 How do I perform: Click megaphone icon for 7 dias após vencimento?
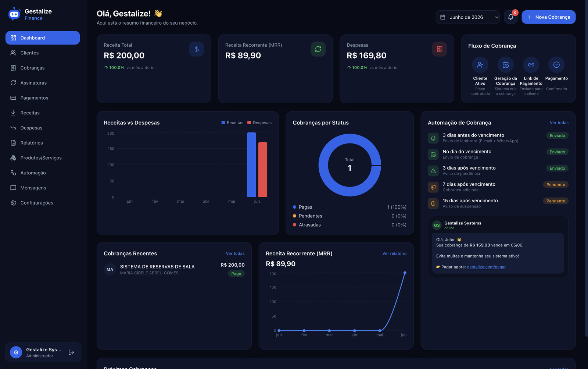433,187
